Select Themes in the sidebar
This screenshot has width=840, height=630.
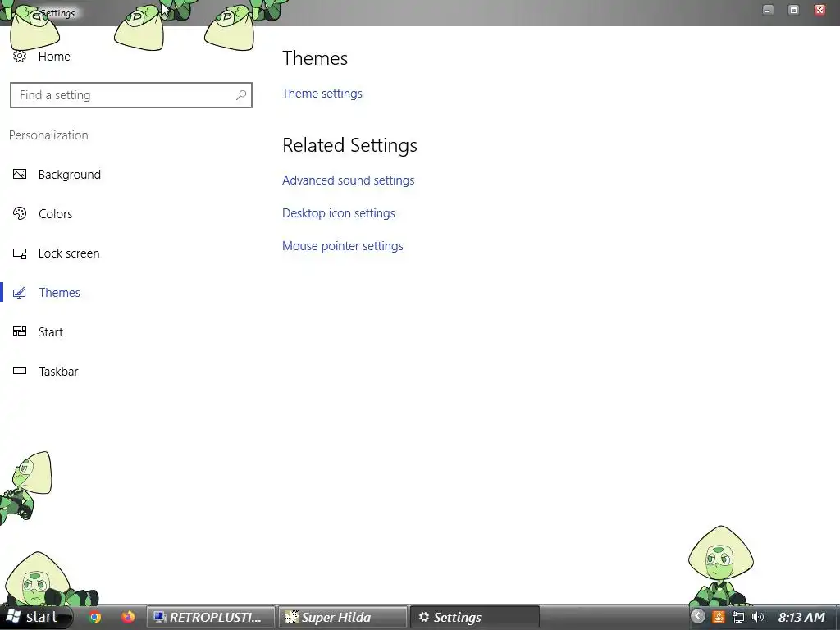pos(59,293)
